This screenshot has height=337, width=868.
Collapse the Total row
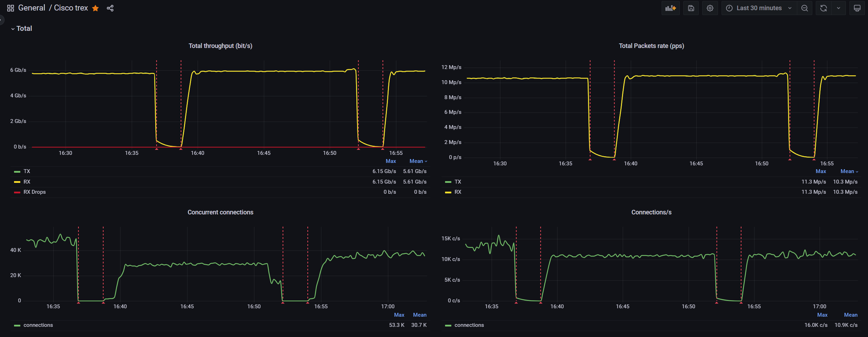coord(22,28)
